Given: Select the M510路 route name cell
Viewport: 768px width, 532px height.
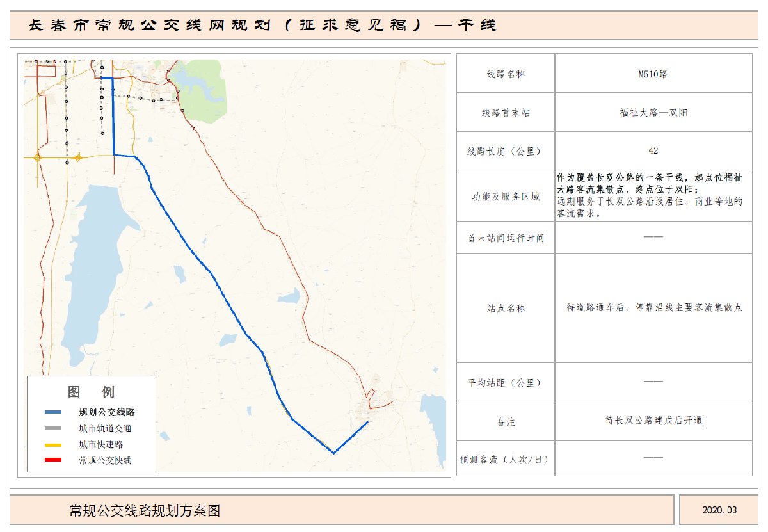Looking at the screenshot, I should (653, 74).
